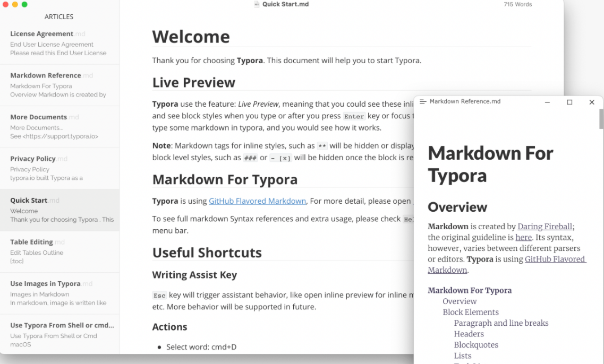This screenshot has height=364, width=604.
Task: Click the 'Select word: cmd+D' list item
Action: [x=201, y=346]
